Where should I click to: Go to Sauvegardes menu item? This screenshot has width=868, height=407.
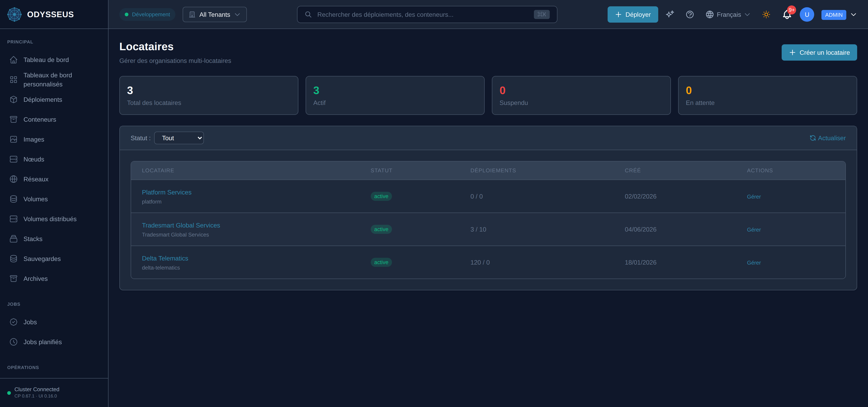point(54,258)
